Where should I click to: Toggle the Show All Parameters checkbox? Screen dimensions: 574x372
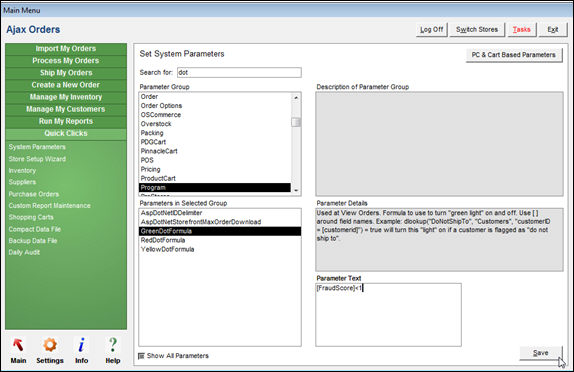pyautogui.click(x=141, y=356)
